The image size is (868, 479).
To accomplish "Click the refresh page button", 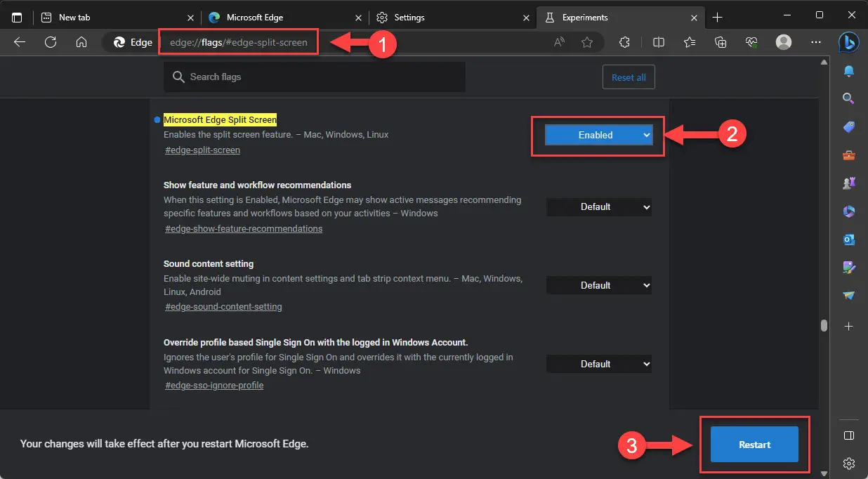I will [x=51, y=42].
